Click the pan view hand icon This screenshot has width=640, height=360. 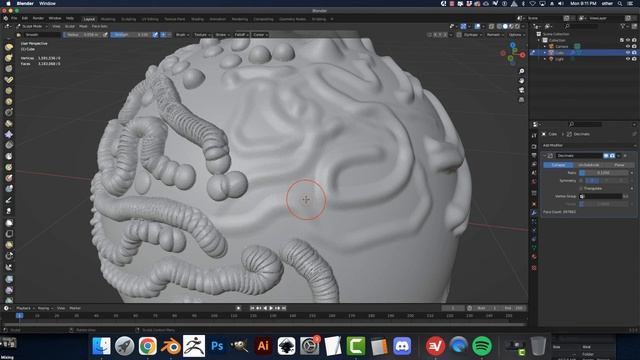(521, 81)
